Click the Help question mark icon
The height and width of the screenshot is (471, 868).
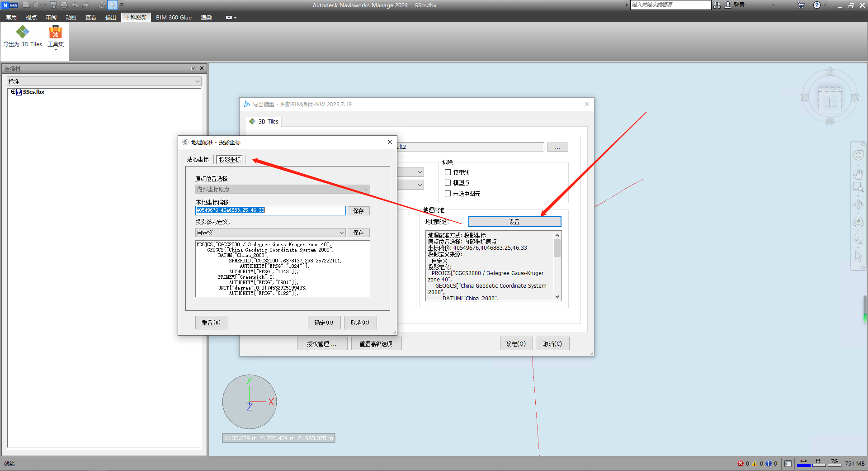pyautogui.click(x=817, y=5)
